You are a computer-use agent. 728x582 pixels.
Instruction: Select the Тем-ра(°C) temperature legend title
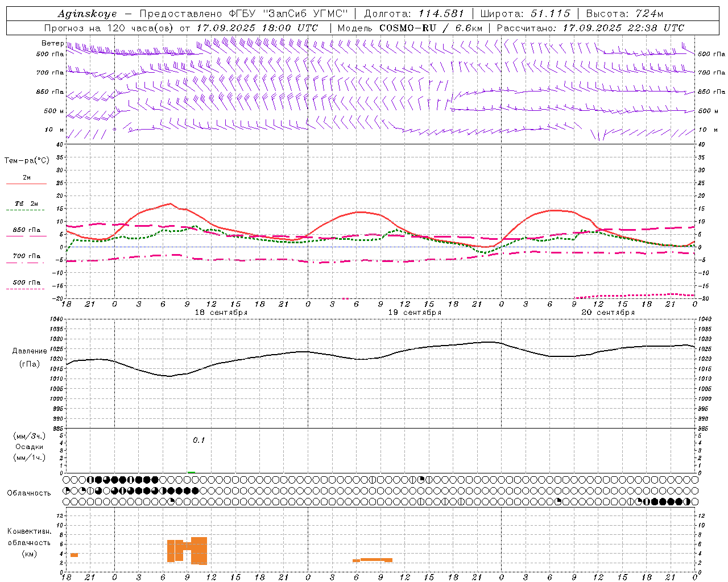[x=27, y=161]
